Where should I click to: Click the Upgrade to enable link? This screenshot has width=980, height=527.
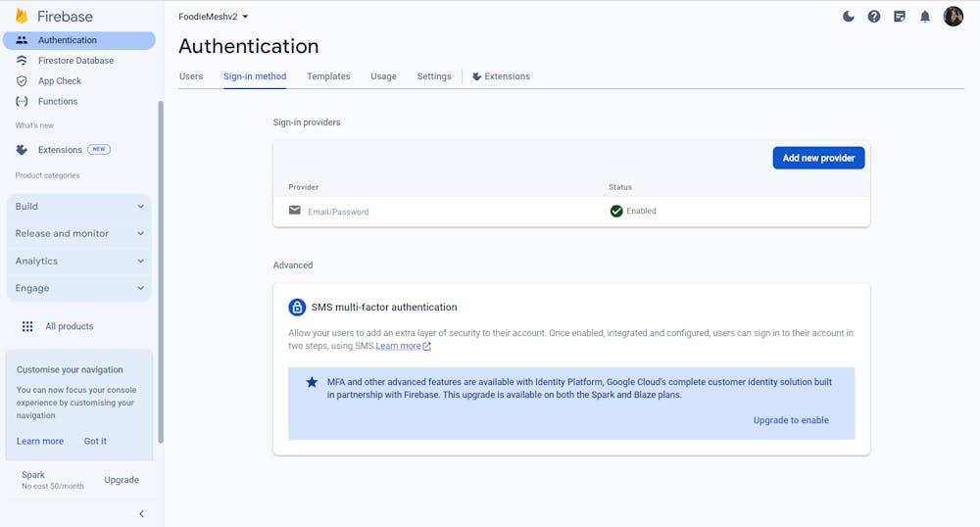coord(791,420)
